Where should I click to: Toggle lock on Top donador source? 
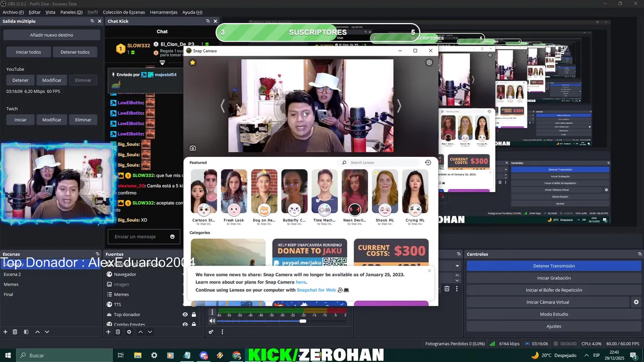coord(194,315)
